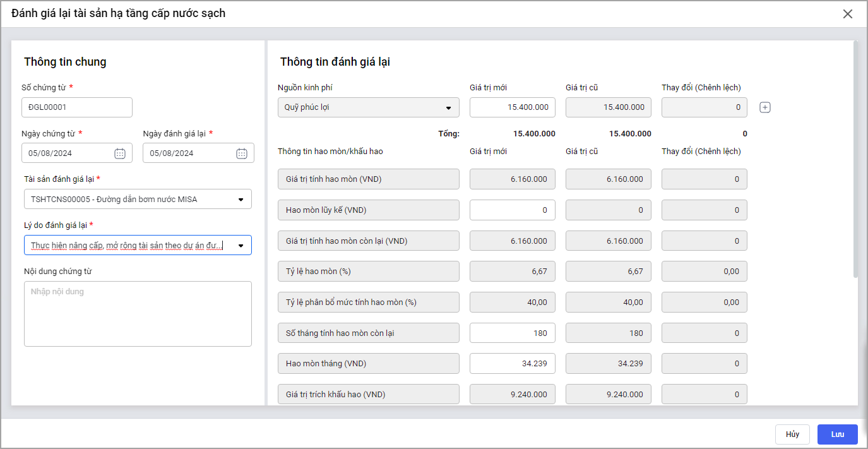
Task: Click the Giá trị cũ field for Quỹ phúc lợi
Action: pos(608,107)
